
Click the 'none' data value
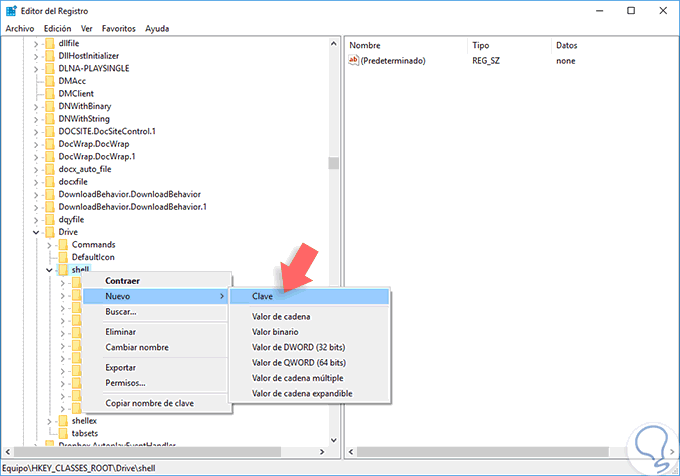click(566, 61)
